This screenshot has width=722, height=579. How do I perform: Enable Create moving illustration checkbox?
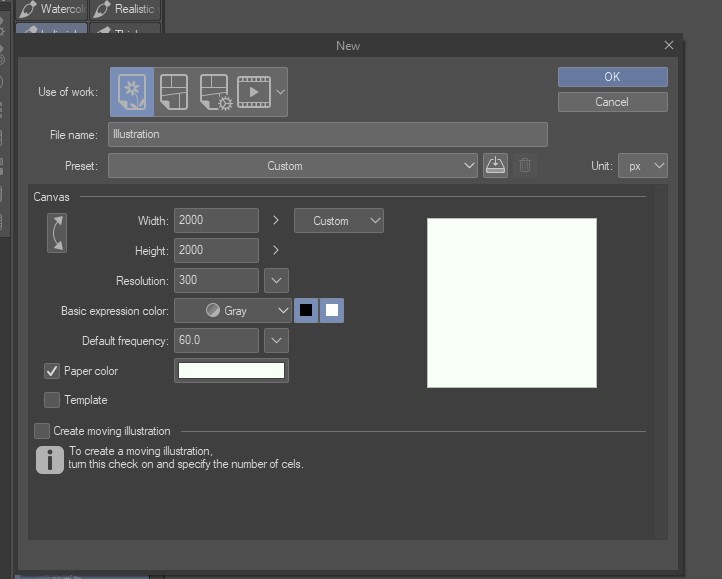coord(42,431)
